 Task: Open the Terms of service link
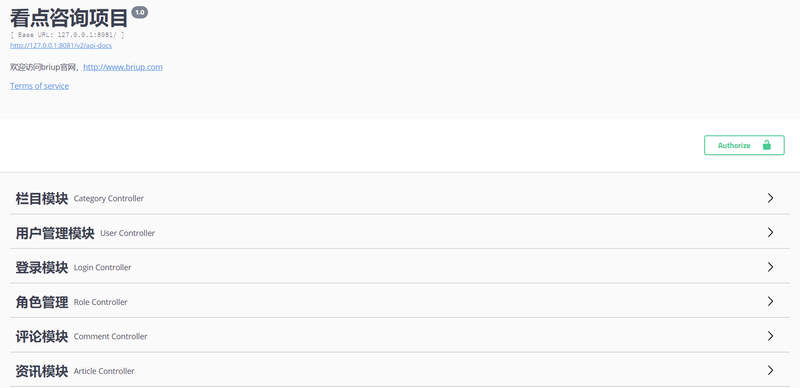pyautogui.click(x=39, y=86)
